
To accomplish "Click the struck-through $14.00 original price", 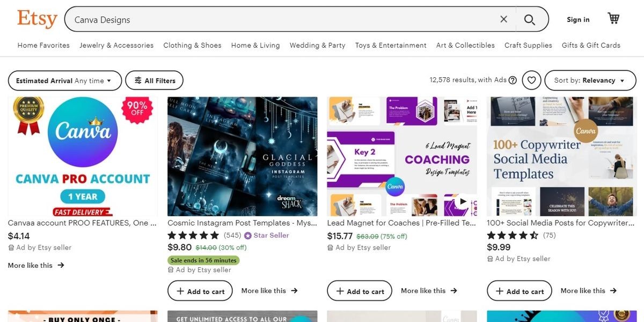I will (x=206, y=247).
